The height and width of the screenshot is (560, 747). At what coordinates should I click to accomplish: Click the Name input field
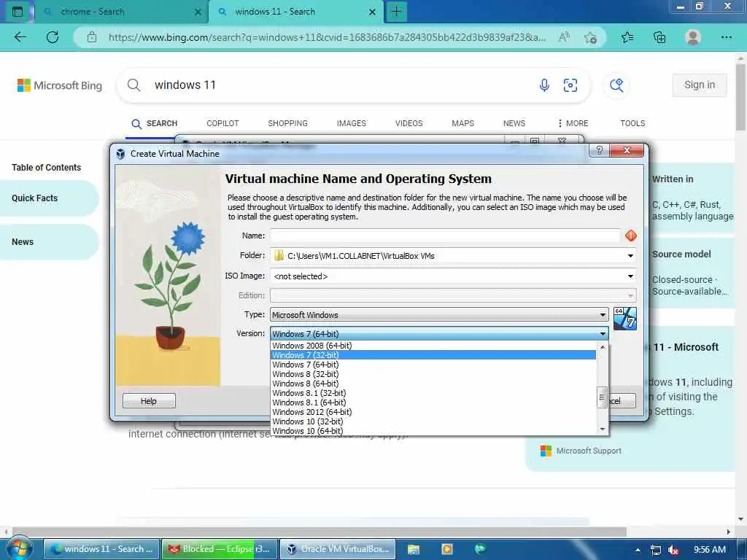click(445, 236)
